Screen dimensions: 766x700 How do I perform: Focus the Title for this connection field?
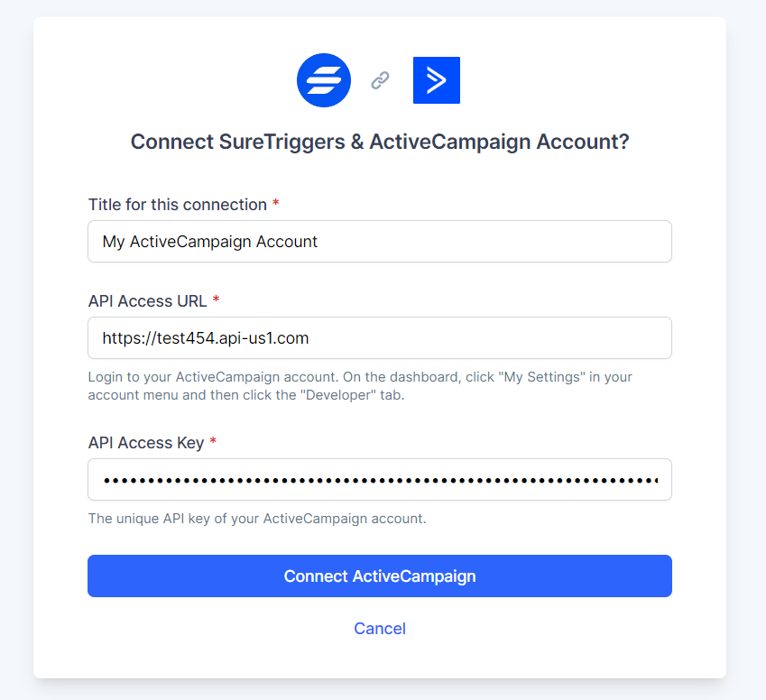point(380,242)
